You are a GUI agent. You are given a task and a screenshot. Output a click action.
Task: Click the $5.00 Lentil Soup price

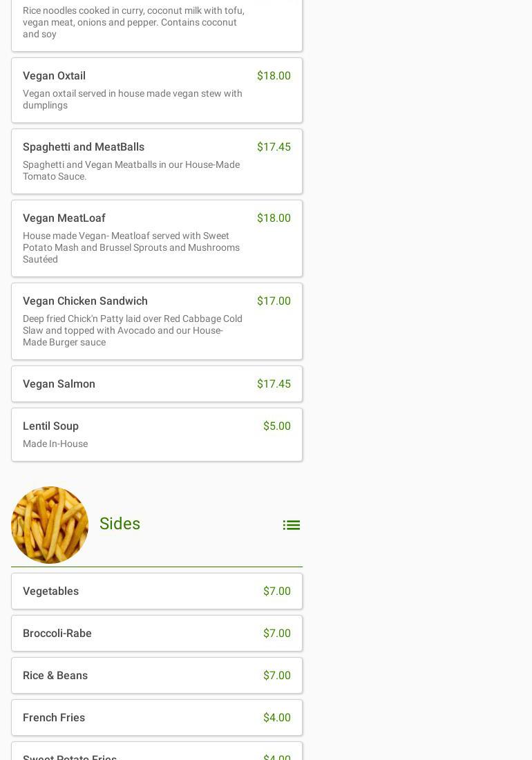click(x=276, y=426)
